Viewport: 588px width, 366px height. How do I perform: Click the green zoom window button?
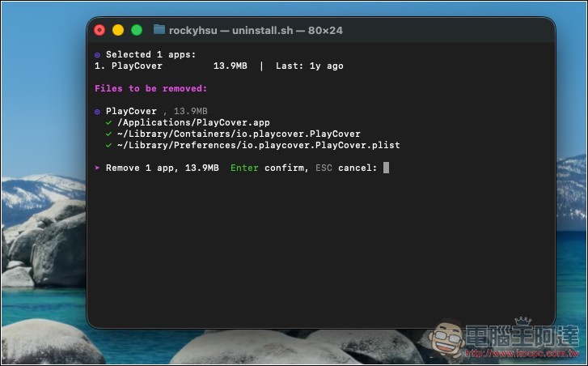137,30
